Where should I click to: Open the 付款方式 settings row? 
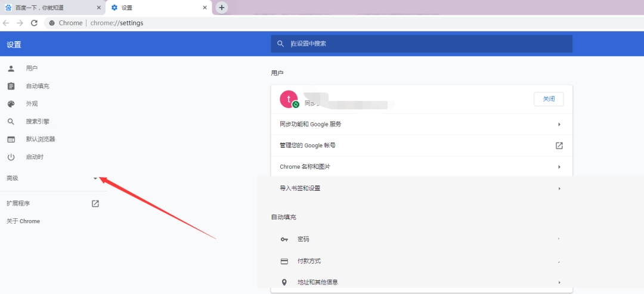click(422, 261)
